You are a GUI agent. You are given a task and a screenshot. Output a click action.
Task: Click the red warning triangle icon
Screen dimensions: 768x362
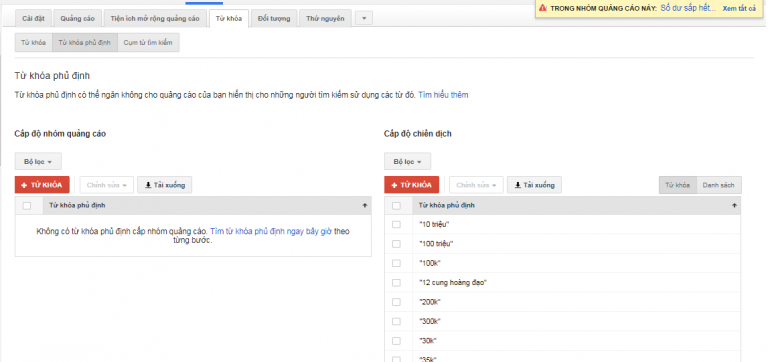pyautogui.click(x=543, y=8)
